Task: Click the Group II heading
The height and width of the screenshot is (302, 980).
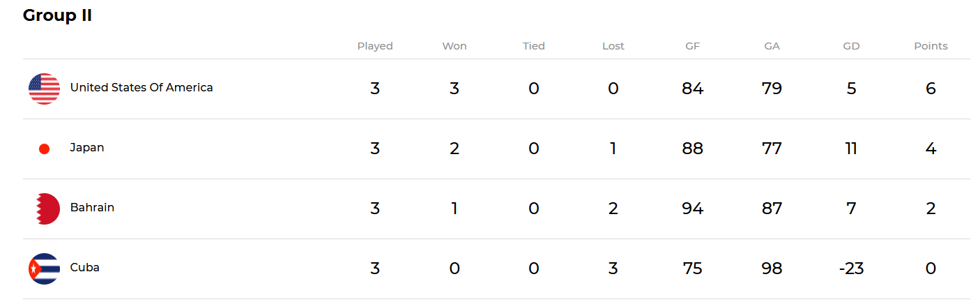Action: pyautogui.click(x=58, y=16)
